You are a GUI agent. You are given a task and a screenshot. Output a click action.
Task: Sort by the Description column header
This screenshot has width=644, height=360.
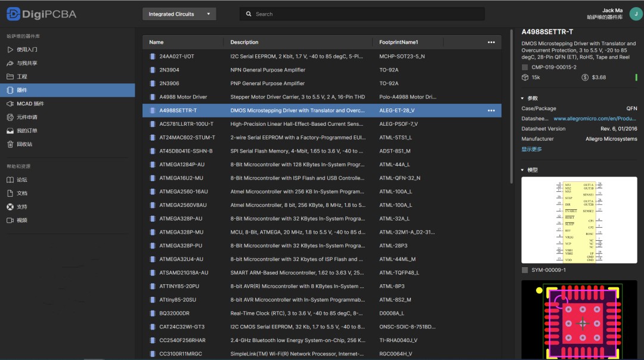pos(244,42)
